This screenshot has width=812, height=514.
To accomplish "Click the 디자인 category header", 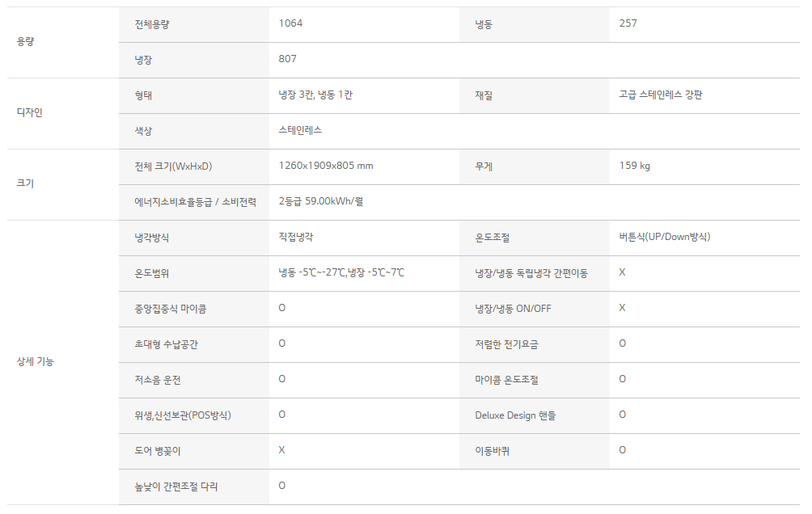I will (x=29, y=112).
